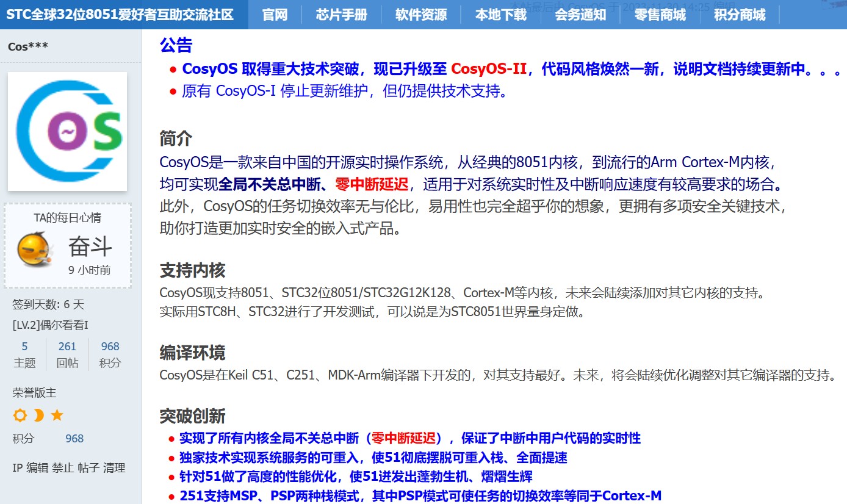
Task: Open the Cos*** username profile link
Action: (28, 47)
